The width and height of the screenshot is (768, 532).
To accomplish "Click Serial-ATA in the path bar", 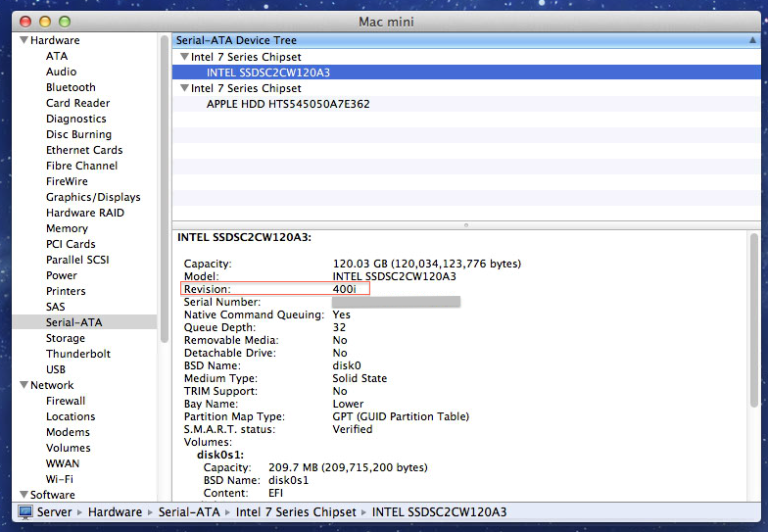I will [189, 511].
